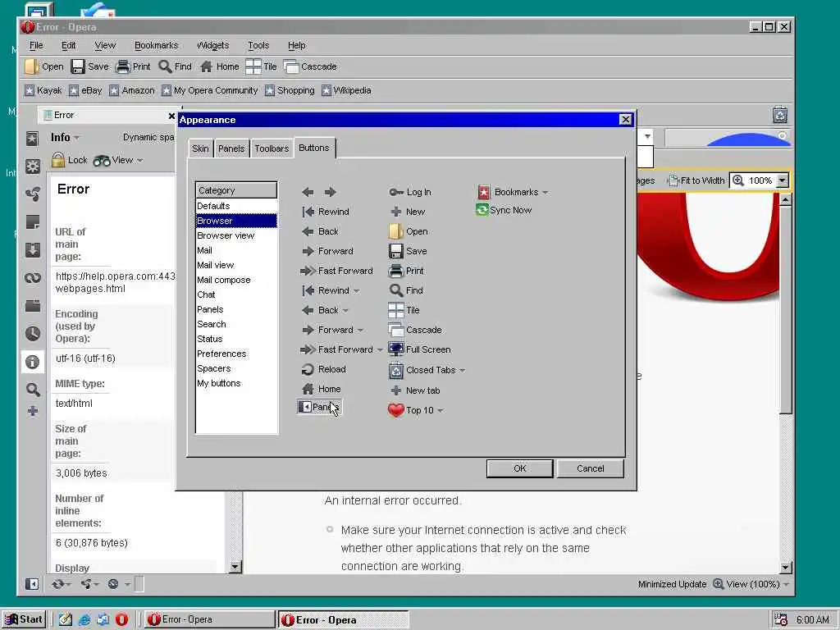Select My buttons in the Category list
Screen dimensions: 840x630
(x=236, y=383)
